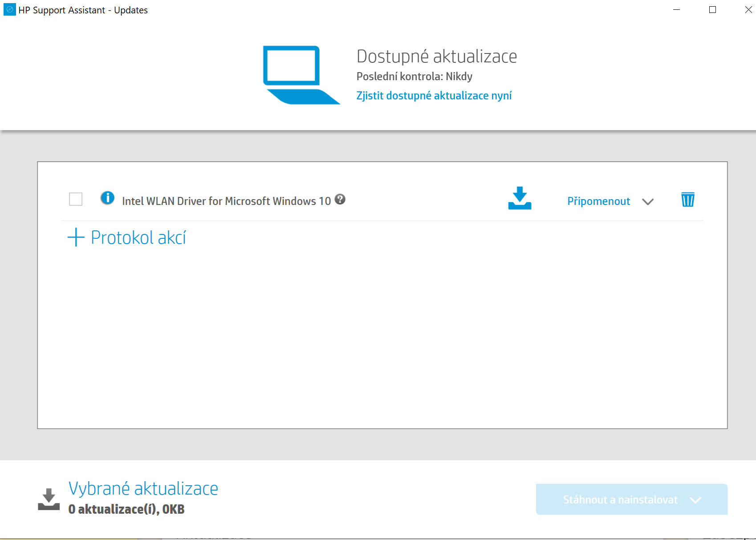
Task: Click Zjistit dostupné aktualizace nyní link
Action: pos(434,95)
